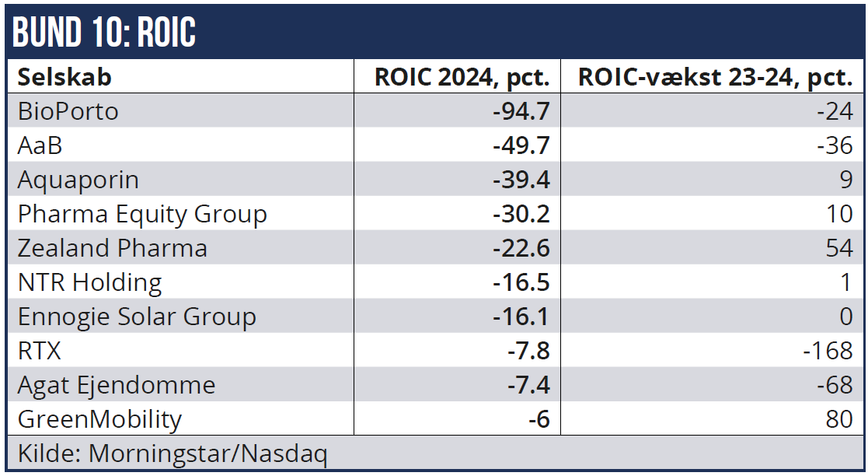Select AaB's ROIC value -49.7
This screenshot has width=868, height=476.
click(521, 145)
